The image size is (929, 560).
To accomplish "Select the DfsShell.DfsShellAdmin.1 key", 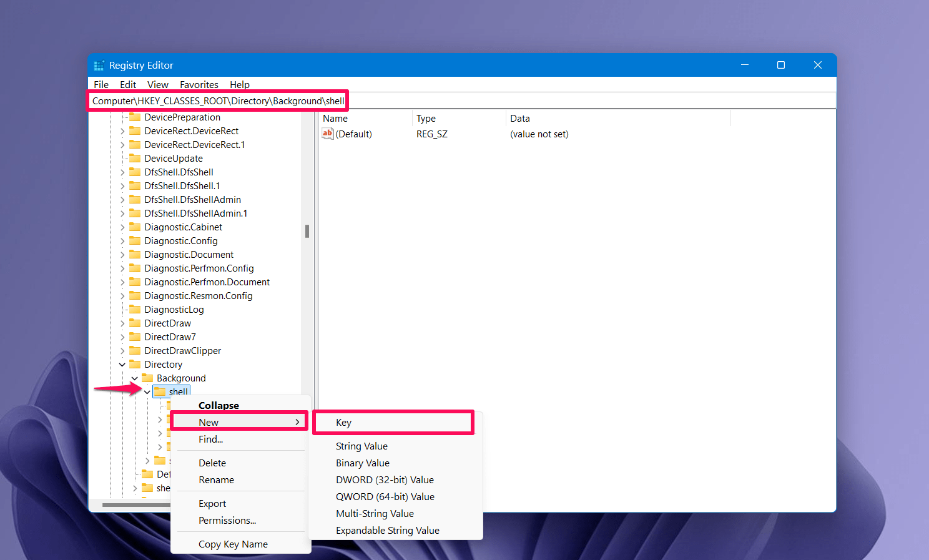I will [x=196, y=213].
